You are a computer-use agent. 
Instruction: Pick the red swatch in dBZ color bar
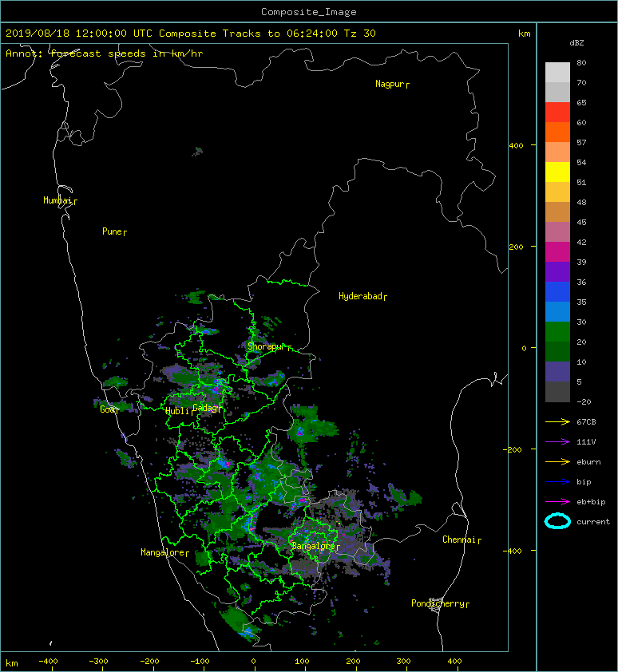pyautogui.click(x=557, y=113)
